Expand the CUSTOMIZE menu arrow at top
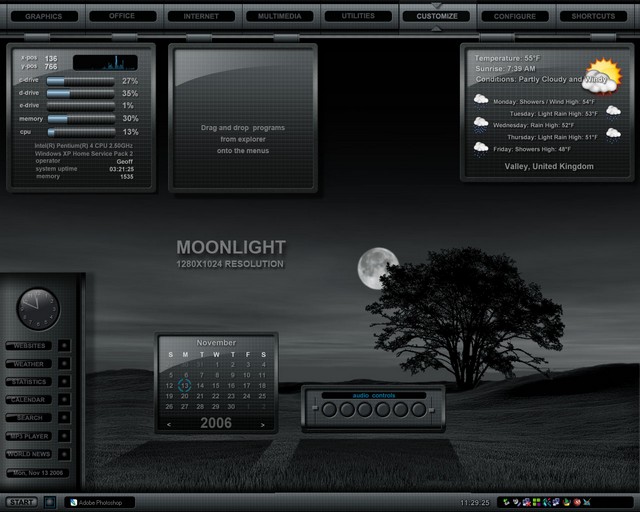Screen dimensions: 640x512 coord(437,5)
